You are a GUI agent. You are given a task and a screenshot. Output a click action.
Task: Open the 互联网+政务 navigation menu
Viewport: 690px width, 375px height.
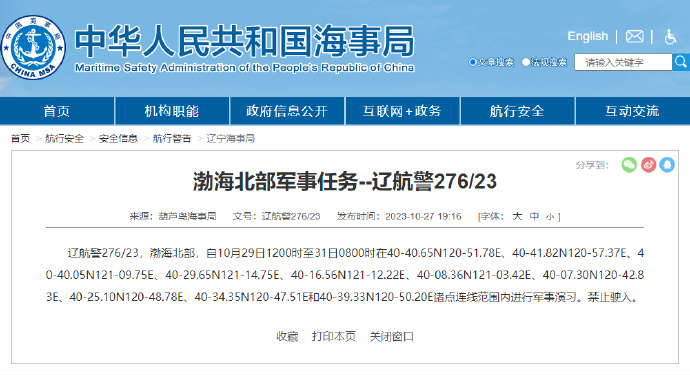click(402, 111)
